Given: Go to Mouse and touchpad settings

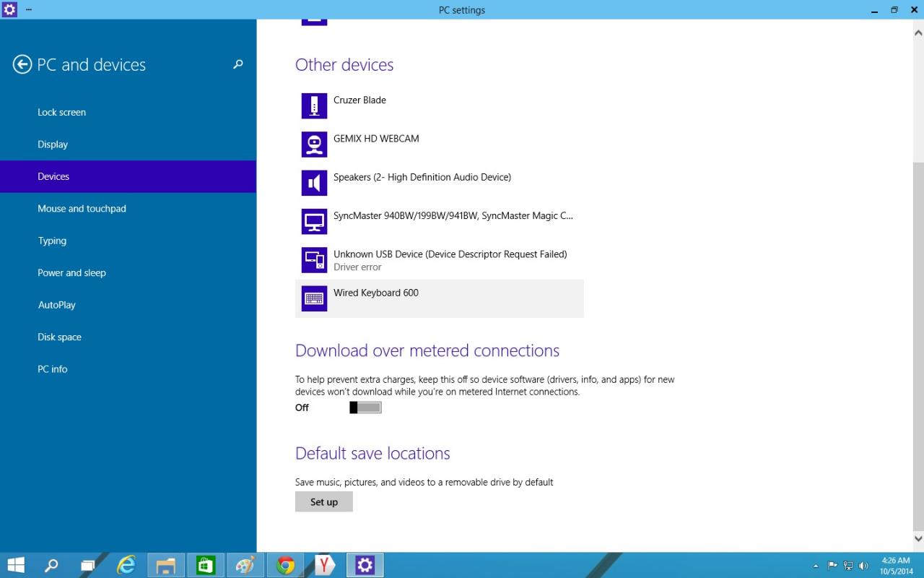Looking at the screenshot, I should (82, 209).
